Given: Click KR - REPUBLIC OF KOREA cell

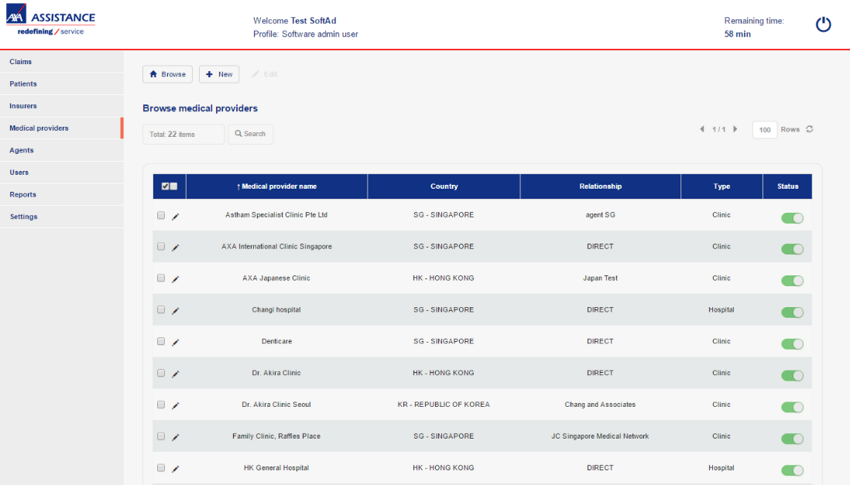Looking at the screenshot, I should 443,405.
